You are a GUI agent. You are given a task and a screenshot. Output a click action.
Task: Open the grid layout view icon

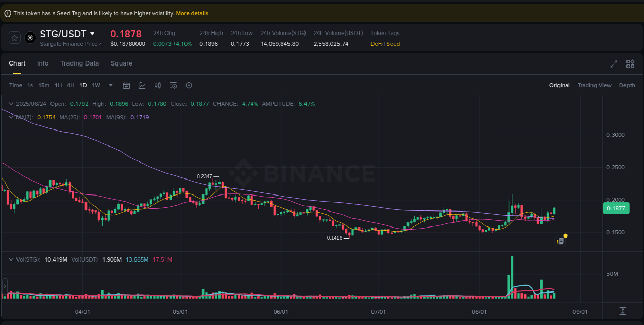630,64
